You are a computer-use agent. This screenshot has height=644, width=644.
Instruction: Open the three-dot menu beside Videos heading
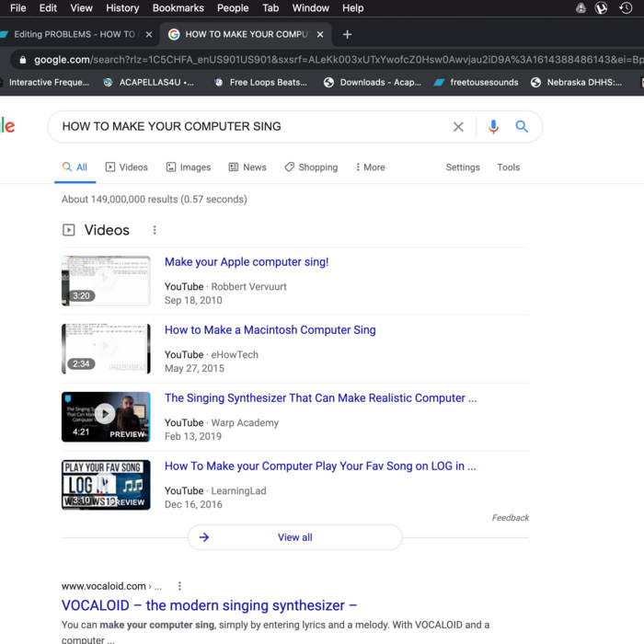coord(155,230)
